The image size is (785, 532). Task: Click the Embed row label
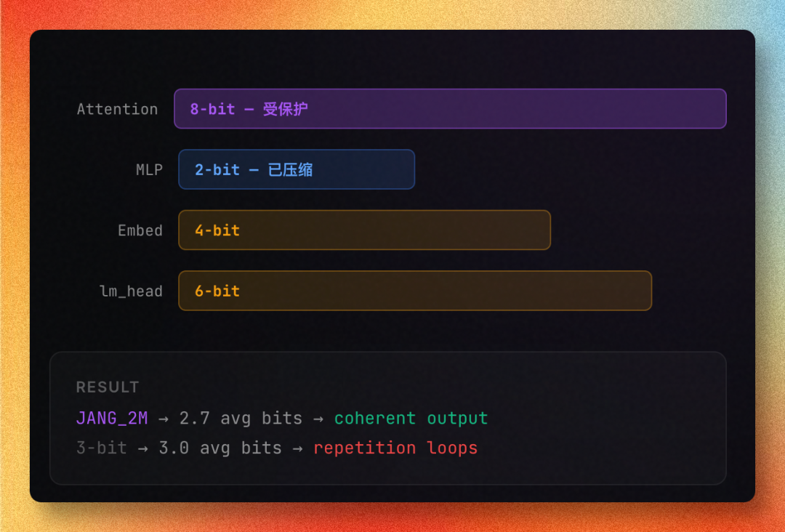pos(140,230)
